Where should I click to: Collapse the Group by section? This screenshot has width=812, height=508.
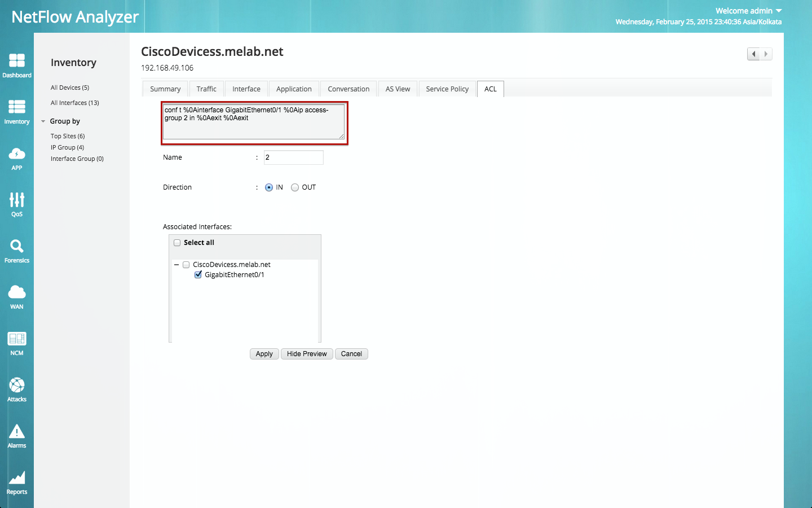click(43, 121)
